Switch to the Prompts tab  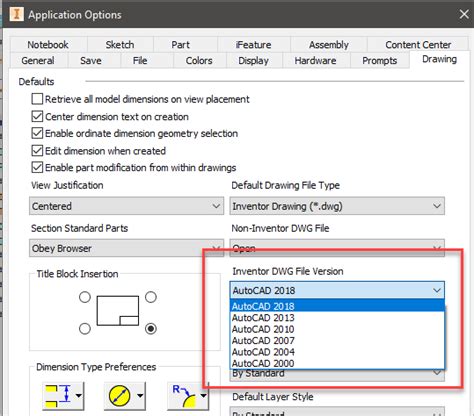coord(379,61)
